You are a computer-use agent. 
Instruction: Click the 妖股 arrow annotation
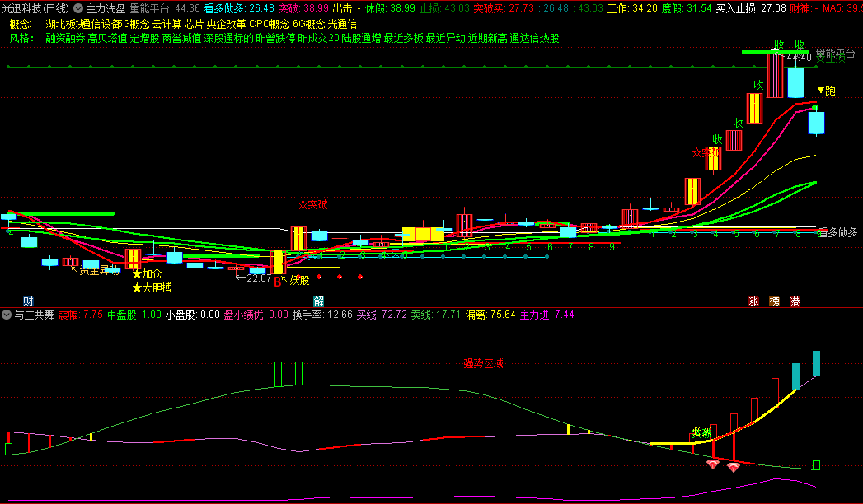click(x=296, y=280)
